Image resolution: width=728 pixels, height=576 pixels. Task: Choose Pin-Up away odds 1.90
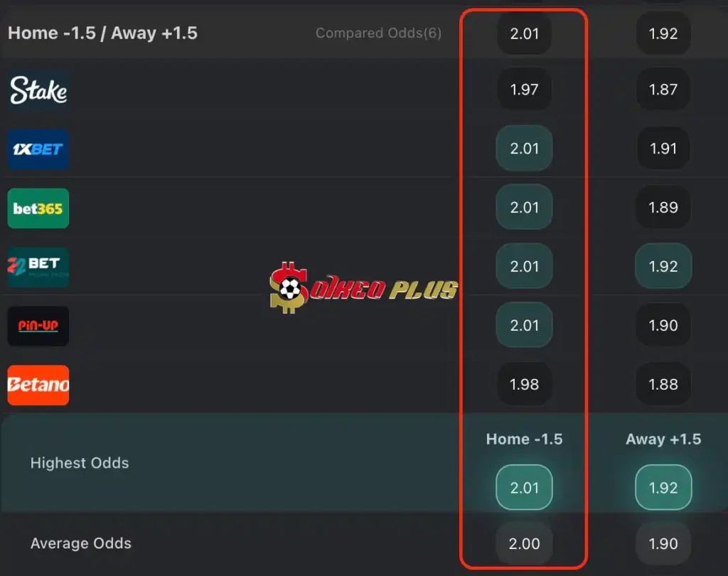coord(663,325)
